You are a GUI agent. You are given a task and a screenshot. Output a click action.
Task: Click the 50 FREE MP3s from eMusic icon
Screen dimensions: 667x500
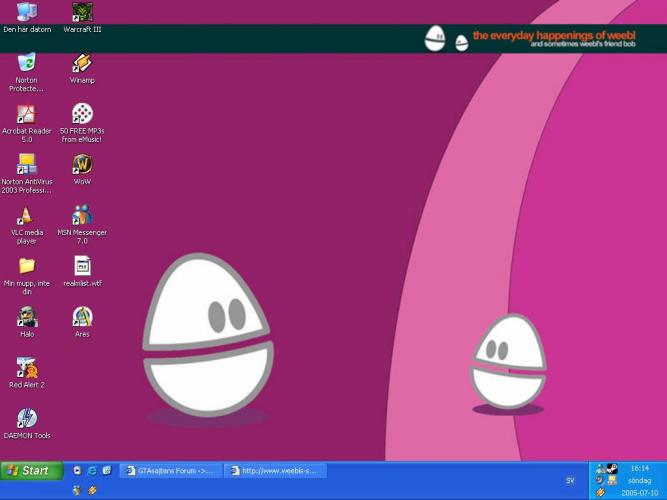(x=82, y=114)
